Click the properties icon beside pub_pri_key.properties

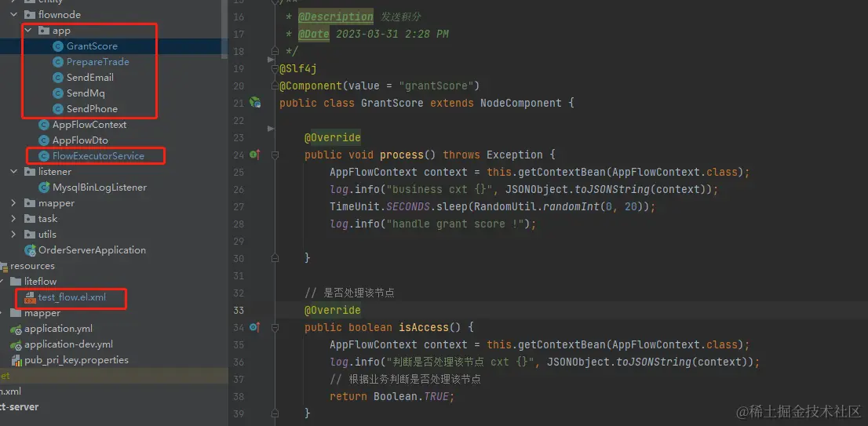click(16, 360)
